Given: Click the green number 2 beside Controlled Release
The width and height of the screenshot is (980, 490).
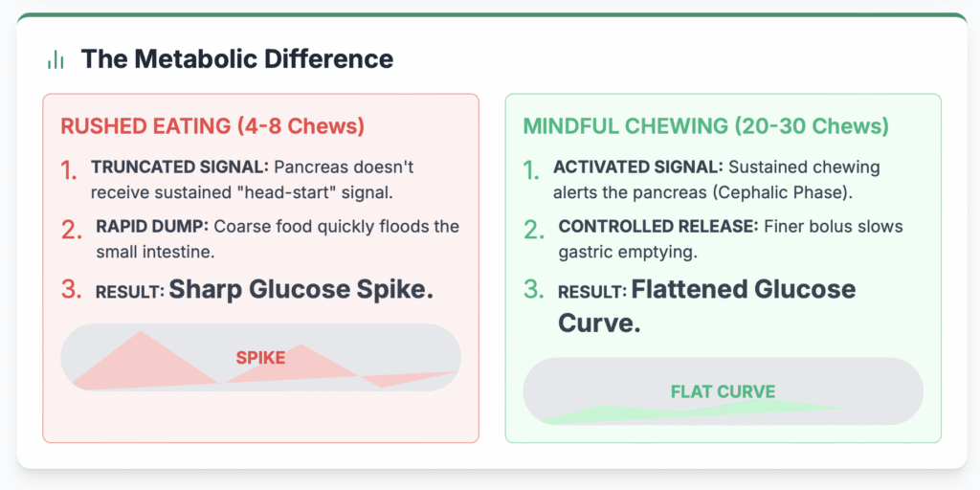Looking at the screenshot, I should point(533,230).
